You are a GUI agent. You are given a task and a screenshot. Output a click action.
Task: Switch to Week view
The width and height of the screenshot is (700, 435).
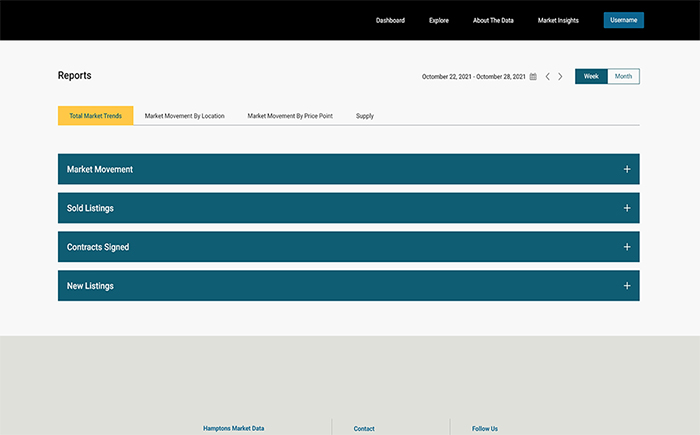pos(591,76)
